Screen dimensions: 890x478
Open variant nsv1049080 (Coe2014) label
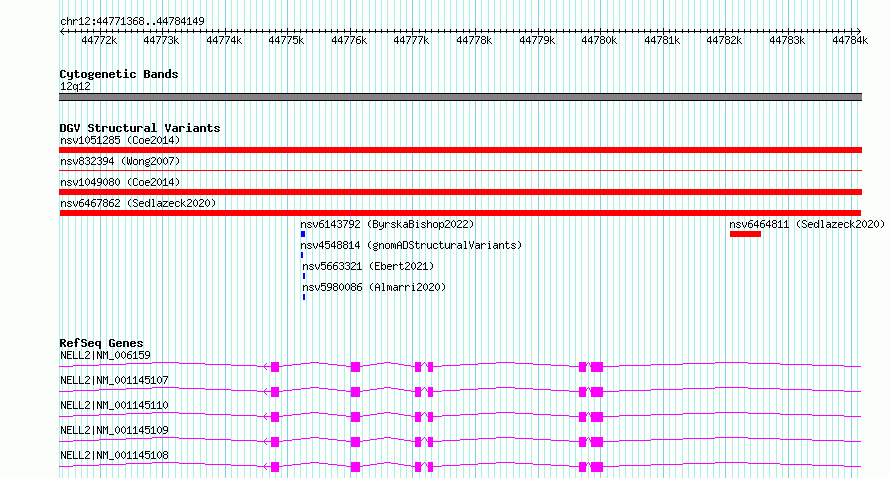pyautogui.click(x=120, y=182)
